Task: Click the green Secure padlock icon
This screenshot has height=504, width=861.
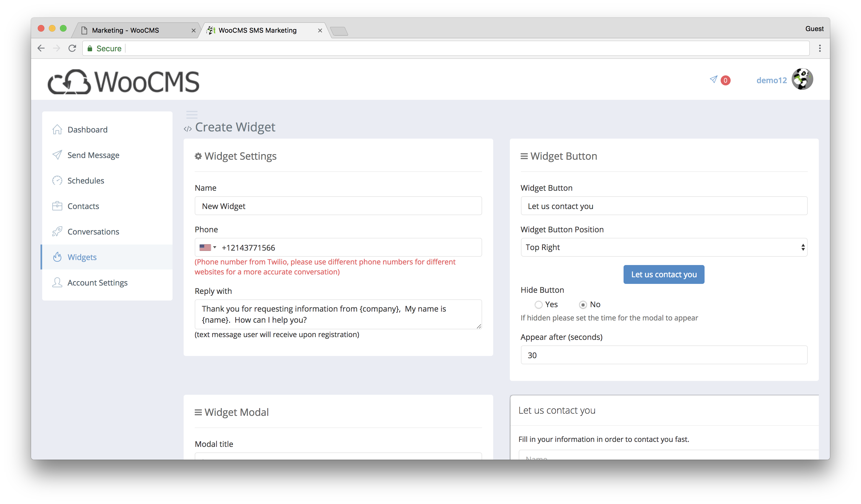Action: click(x=90, y=49)
